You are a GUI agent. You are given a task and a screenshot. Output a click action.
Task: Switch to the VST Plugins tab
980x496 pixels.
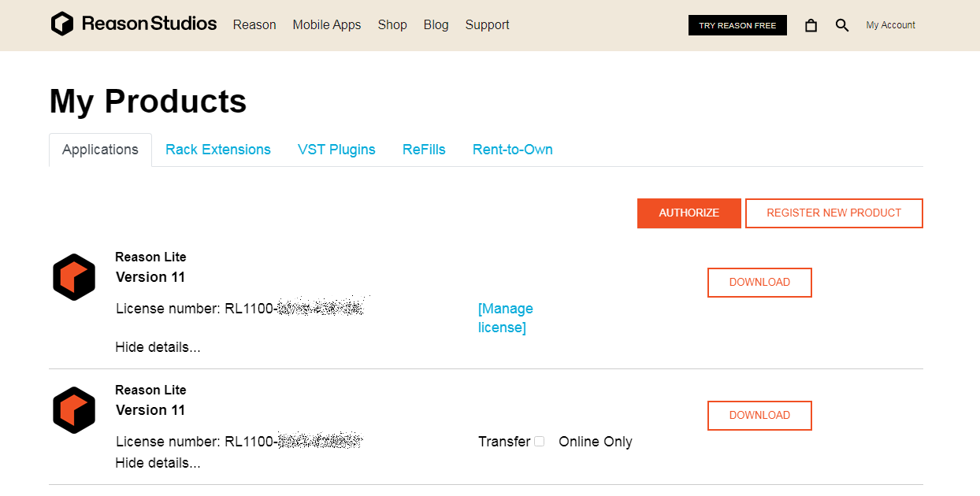336,150
